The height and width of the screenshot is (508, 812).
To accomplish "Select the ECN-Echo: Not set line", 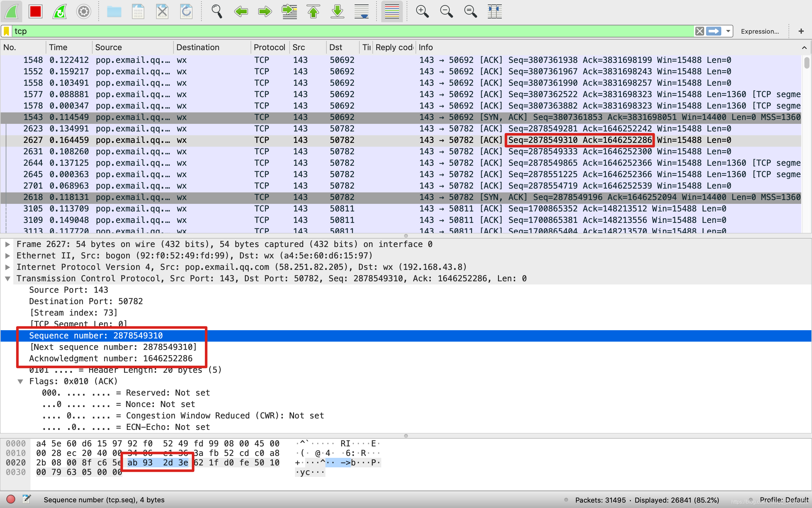I will [126, 427].
